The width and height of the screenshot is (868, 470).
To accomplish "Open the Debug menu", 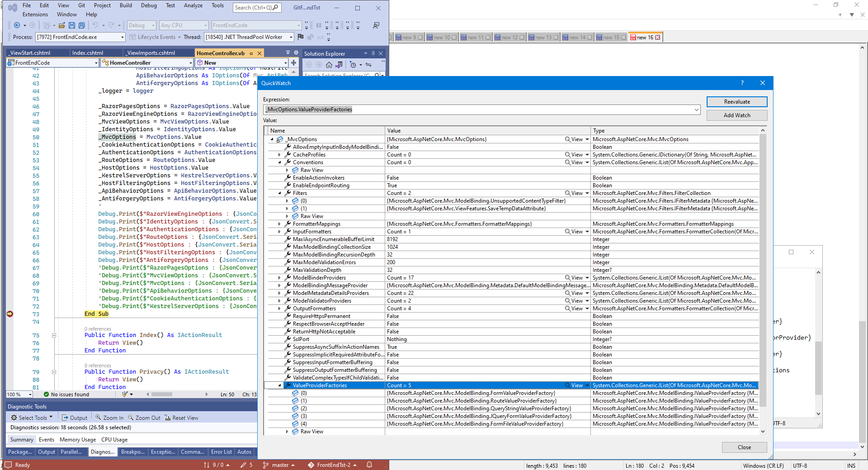I will (149, 5).
